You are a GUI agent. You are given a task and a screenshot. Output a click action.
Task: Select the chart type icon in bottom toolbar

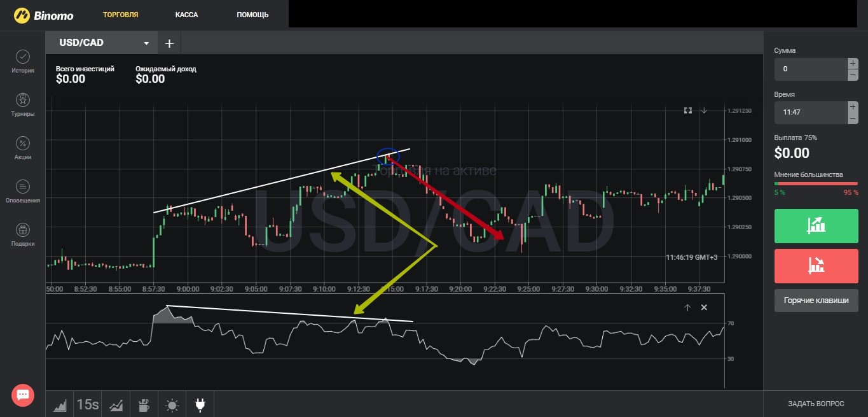coord(60,404)
